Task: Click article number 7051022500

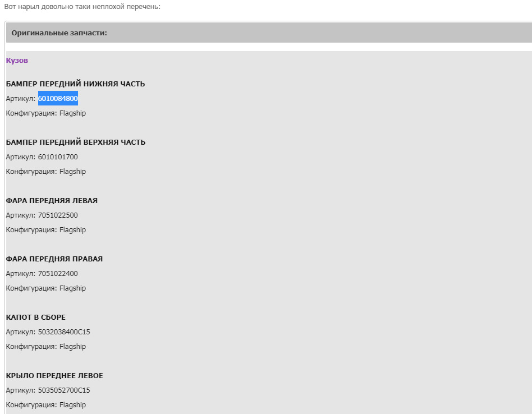Action: pyautogui.click(x=58, y=215)
